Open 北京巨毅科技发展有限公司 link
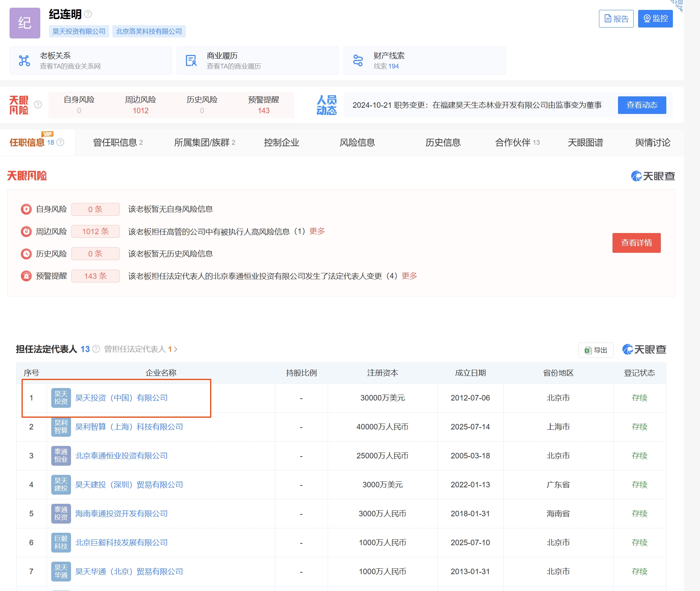 pyautogui.click(x=122, y=543)
